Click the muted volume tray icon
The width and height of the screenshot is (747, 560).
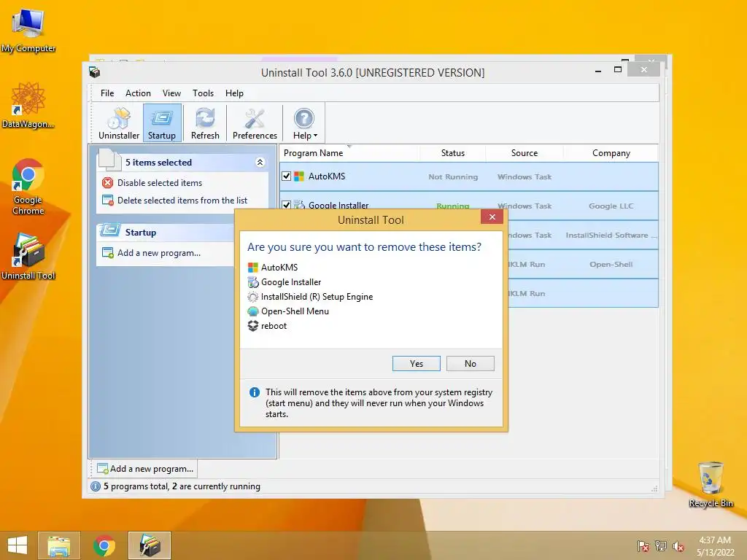(678, 546)
